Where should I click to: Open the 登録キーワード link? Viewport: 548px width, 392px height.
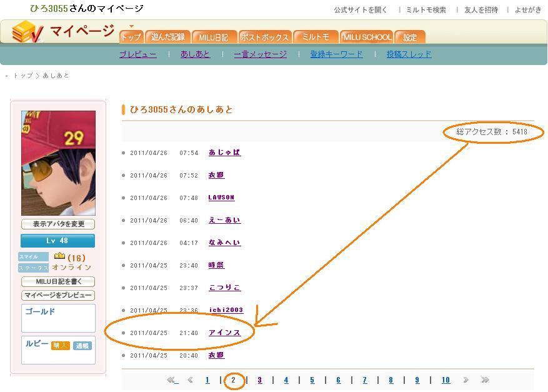336,54
